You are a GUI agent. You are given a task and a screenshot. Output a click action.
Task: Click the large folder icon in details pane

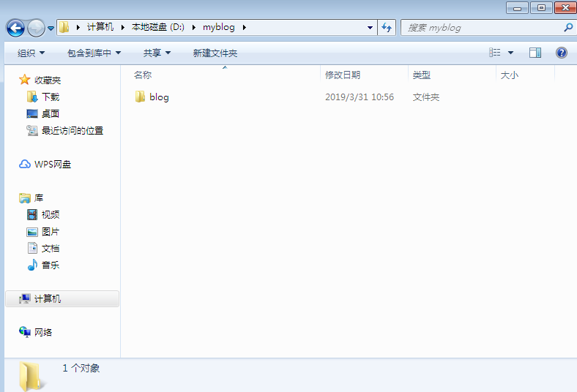click(x=31, y=376)
